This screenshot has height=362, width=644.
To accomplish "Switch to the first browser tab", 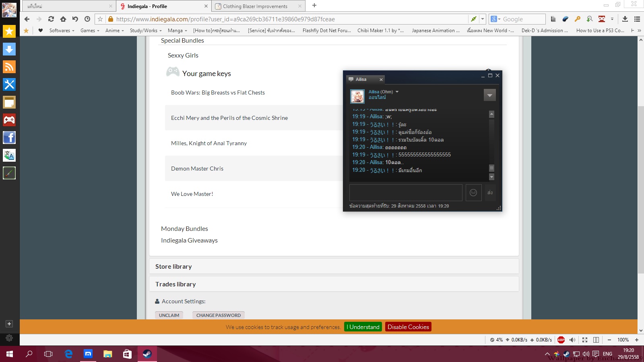I will [70, 6].
